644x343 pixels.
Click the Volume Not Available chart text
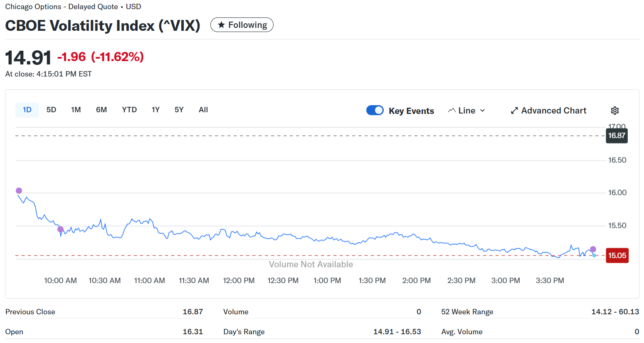click(311, 264)
